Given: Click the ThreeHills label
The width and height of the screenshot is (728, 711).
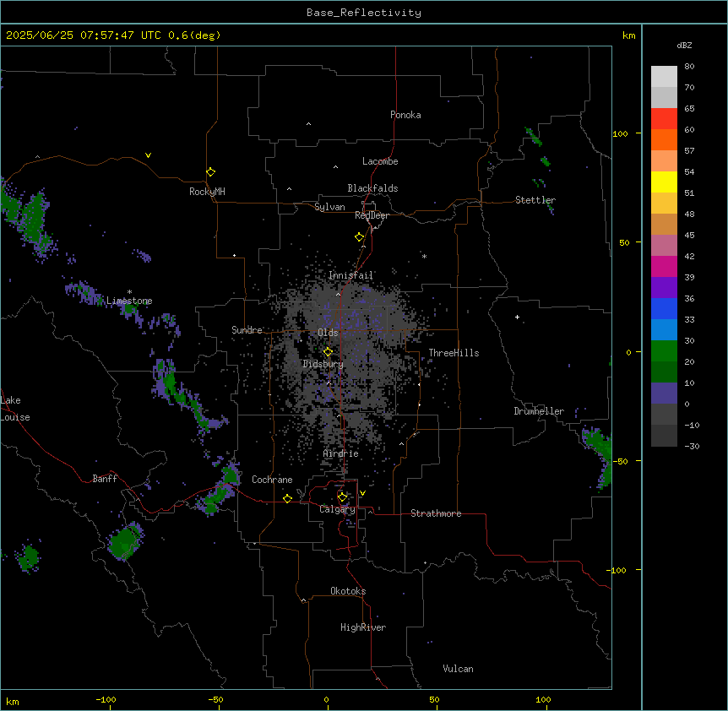Looking at the screenshot, I should click(454, 353).
